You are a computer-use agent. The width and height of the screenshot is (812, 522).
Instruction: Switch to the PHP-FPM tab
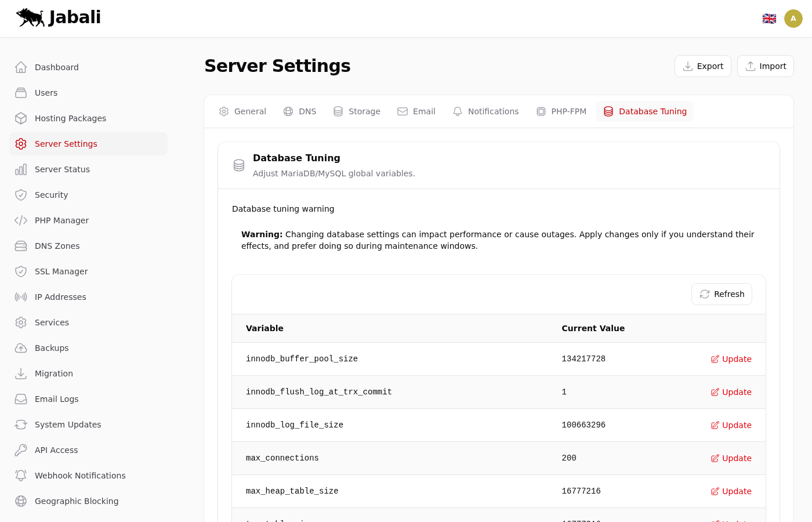pos(561,111)
